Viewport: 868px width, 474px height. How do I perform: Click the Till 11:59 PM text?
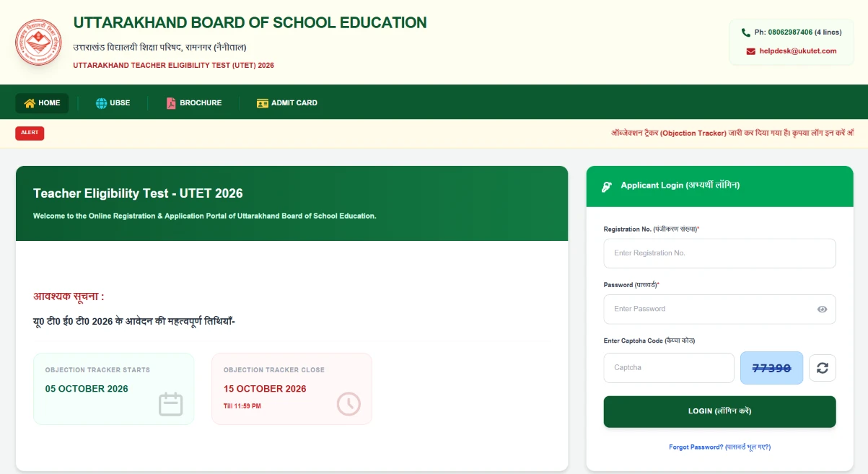242,406
